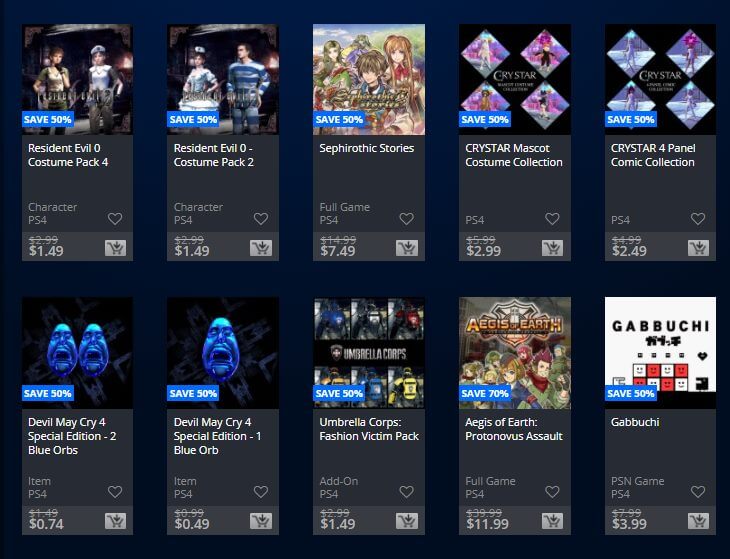Add Umbrella Corps Fashion Victim Pack to cart
This screenshot has height=559, width=730.
(x=406, y=521)
